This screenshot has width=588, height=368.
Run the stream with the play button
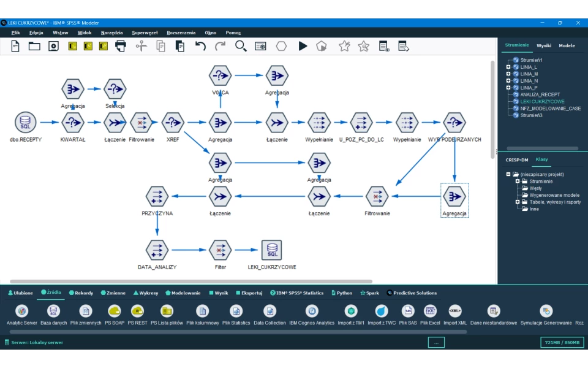[303, 46]
